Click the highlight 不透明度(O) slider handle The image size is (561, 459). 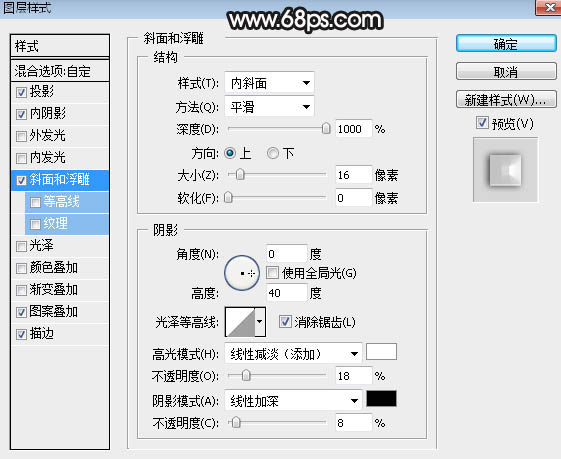pos(246,375)
